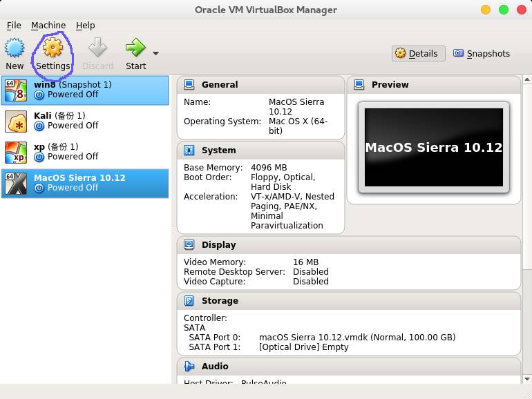Click the New virtual machine icon

click(x=15, y=48)
